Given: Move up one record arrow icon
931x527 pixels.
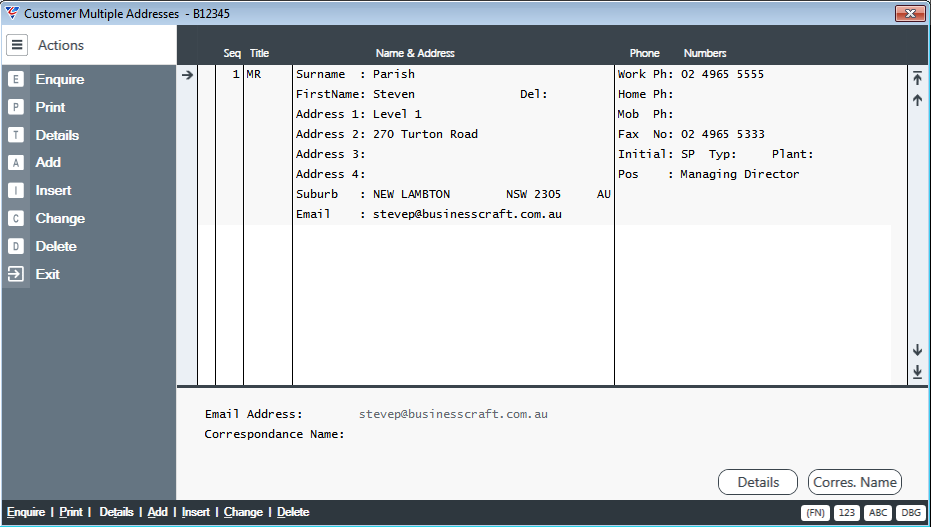Looking at the screenshot, I should click(917, 100).
